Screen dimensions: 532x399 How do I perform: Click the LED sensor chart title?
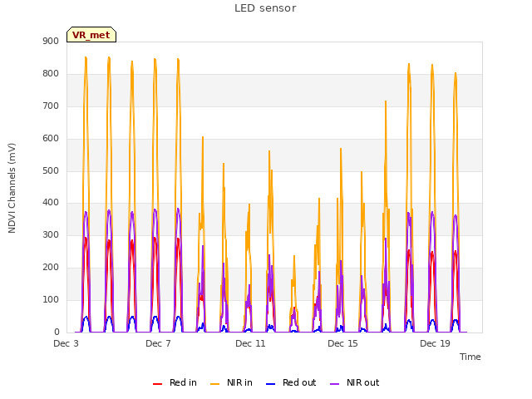[x=265, y=8]
